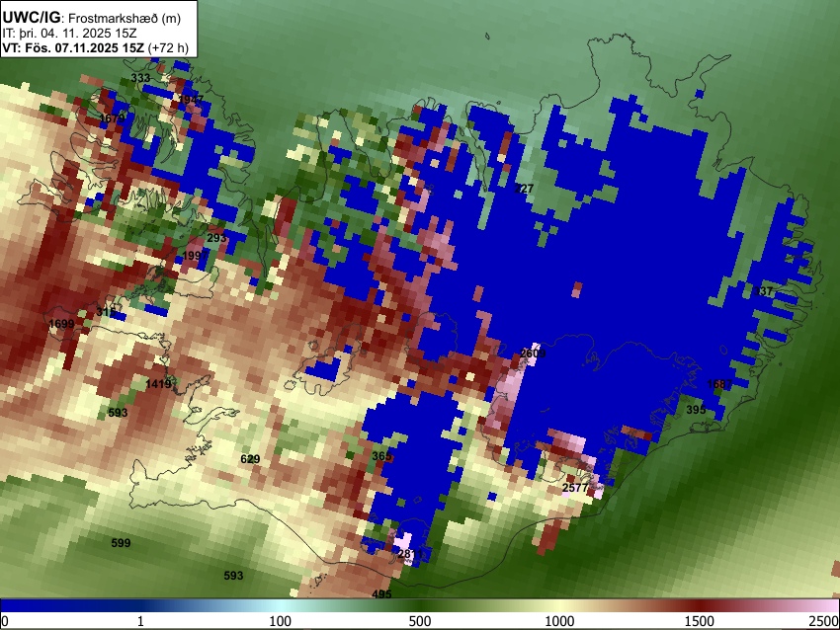Screen dimensions: 840x630
Task: Click the 'IT: þri. 04. 11. 2025 15Z' line
Action: [x=69, y=34]
